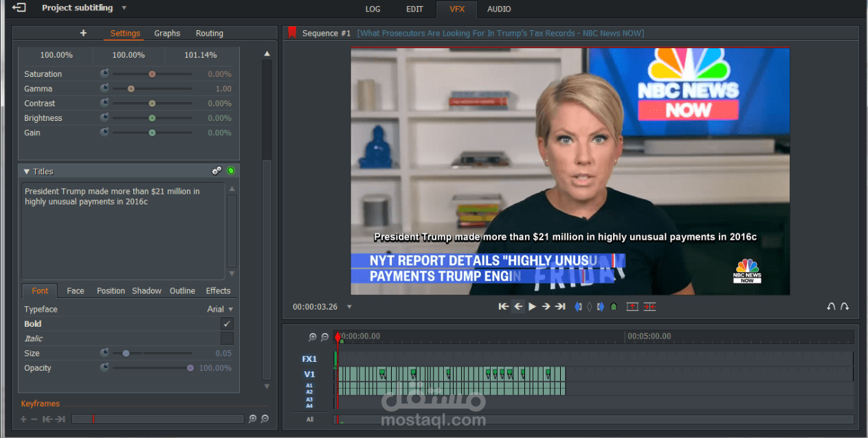Toggle the FX1 track selection
This screenshot has width=868, height=438.
tap(309, 359)
